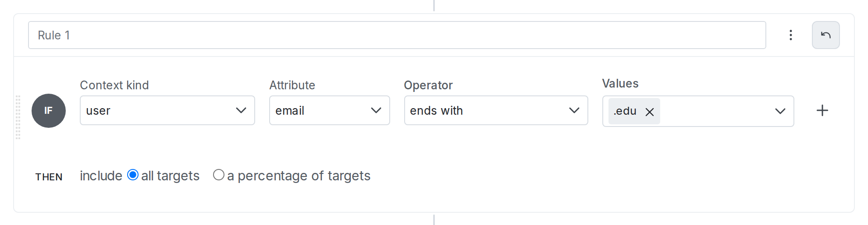
Task: Click the undo rule changes icon button
Action: [825, 35]
